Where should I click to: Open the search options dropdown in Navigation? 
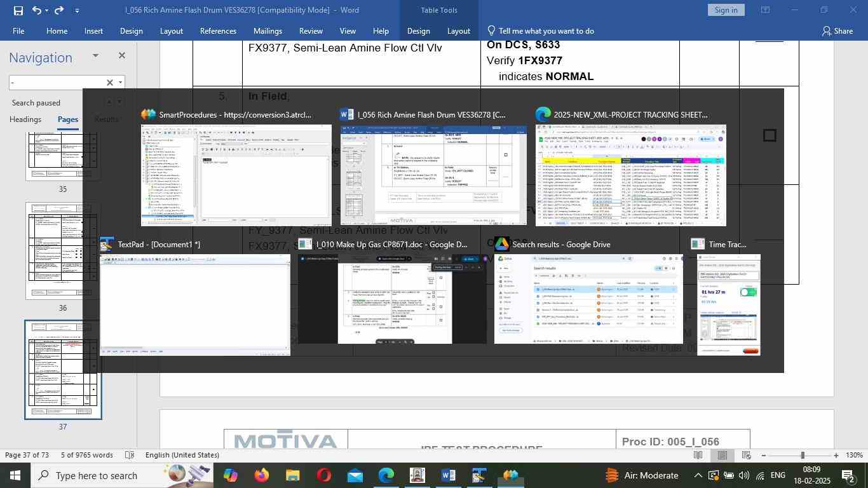point(120,83)
